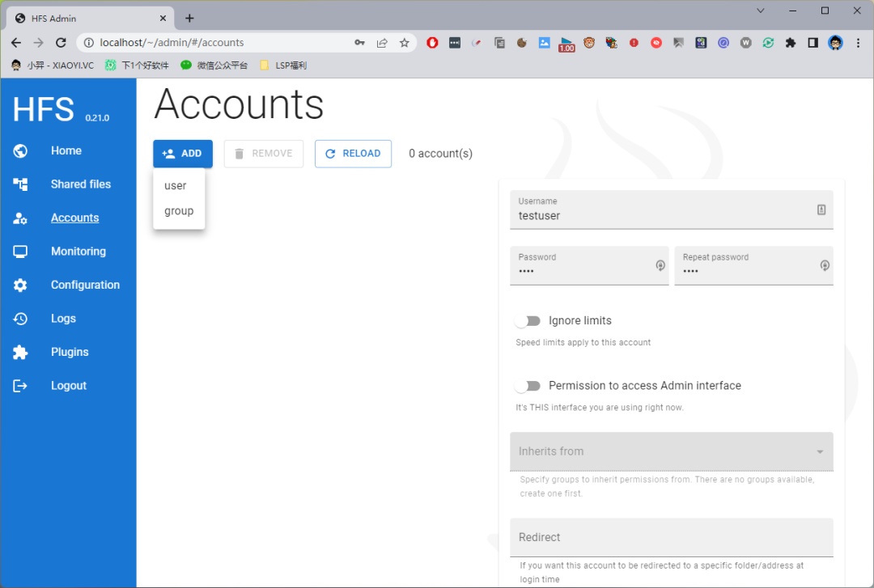Click the browser forward arrow
Viewport: 874px width, 588px height.
pyautogui.click(x=39, y=42)
